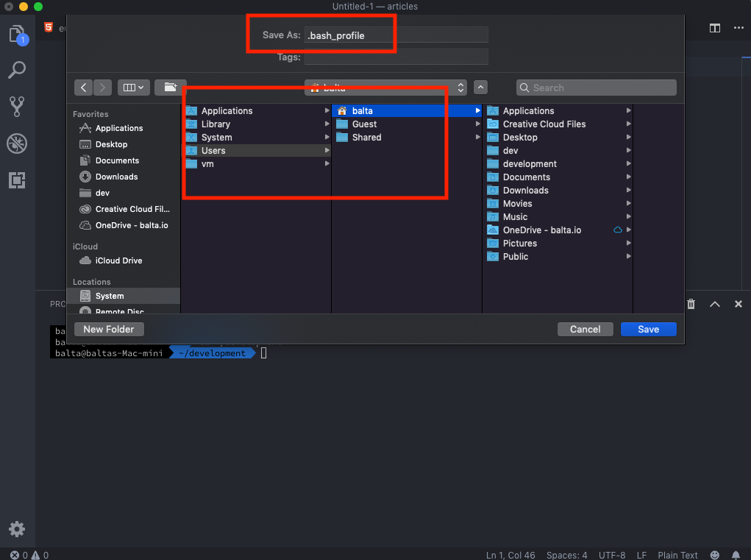Image resolution: width=751 pixels, height=560 pixels.
Task: Click the kill terminal trash icon
Action: [691, 304]
